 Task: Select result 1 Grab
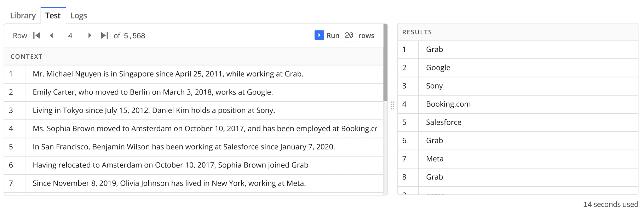pos(518,50)
